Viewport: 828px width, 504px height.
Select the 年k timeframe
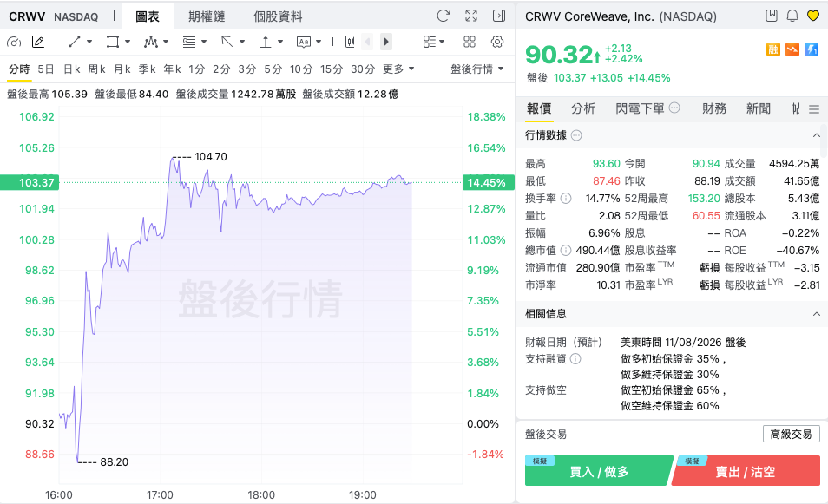(x=172, y=69)
